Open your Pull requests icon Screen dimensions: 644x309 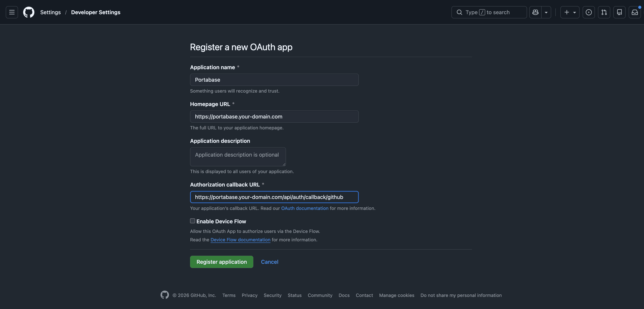[604, 12]
